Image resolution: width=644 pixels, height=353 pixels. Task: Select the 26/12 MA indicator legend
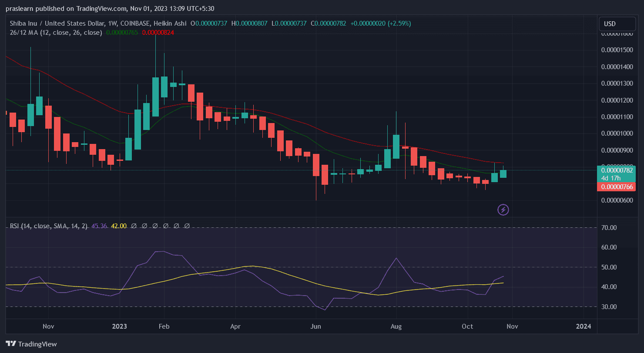56,33
